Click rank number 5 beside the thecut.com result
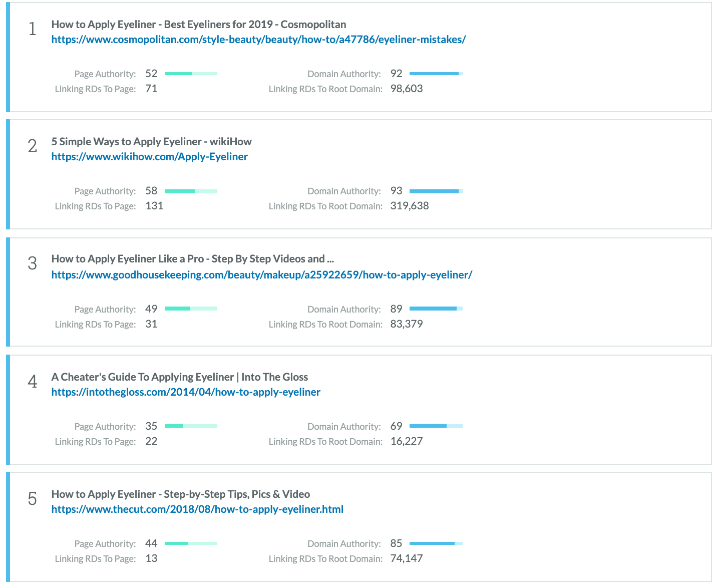The width and height of the screenshot is (717, 588). click(x=33, y=499)
